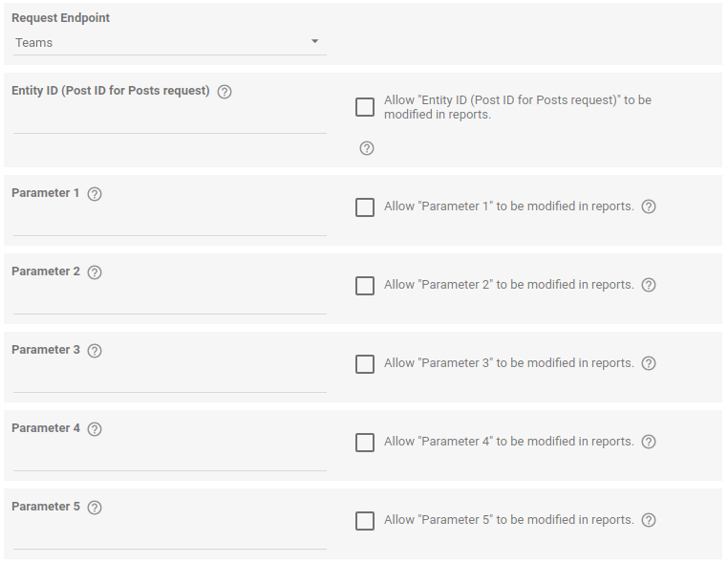Click help icon beside Parameter 5 label
This screenshot has width=728, height=564.
tap(95, 508)
